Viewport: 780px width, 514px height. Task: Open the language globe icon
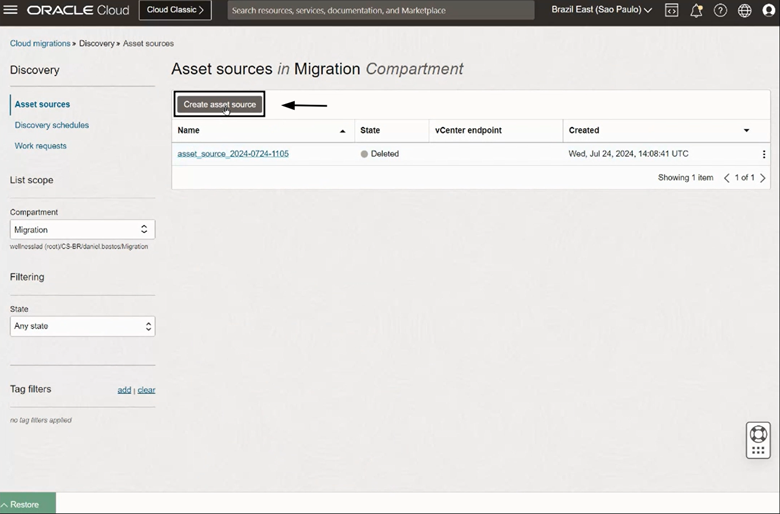(744, 10)
